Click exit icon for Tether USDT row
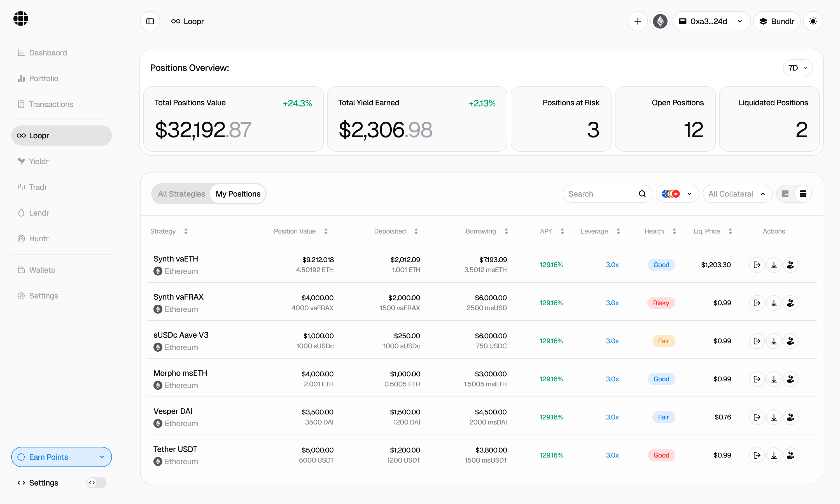The height and width of the screenshot is (504, 840). [x=757, y=455]
